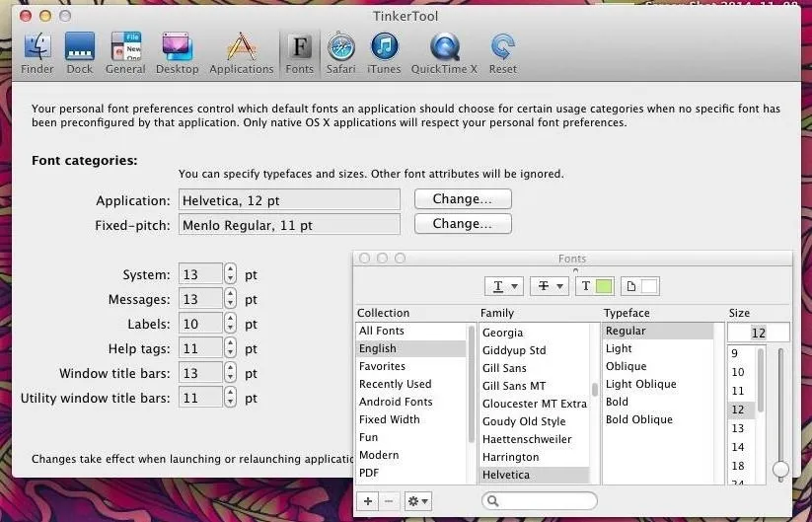
Task: Click the Messages font size stepper
Action: click(x=231, y=299)
